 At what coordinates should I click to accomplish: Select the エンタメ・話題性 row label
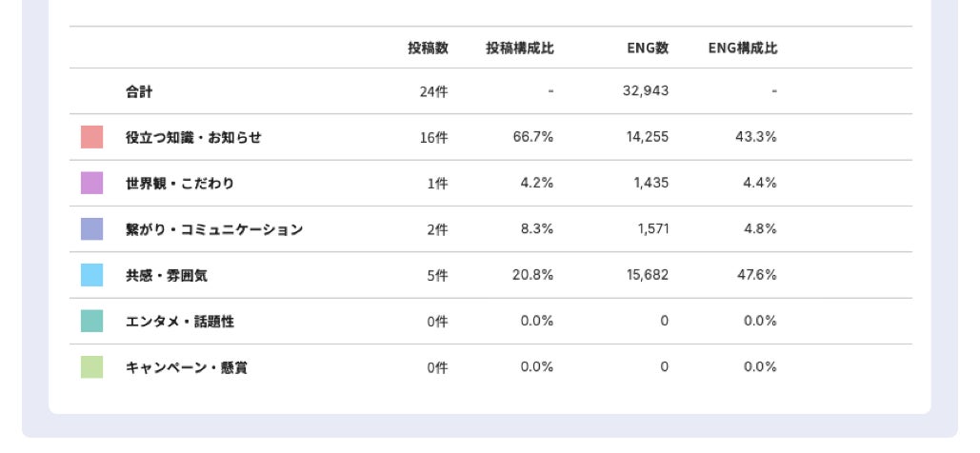coord(180,321)
